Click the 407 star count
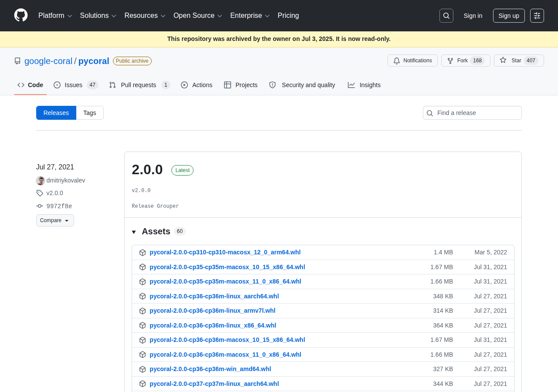The image size is (558, 392). (531, 61)
